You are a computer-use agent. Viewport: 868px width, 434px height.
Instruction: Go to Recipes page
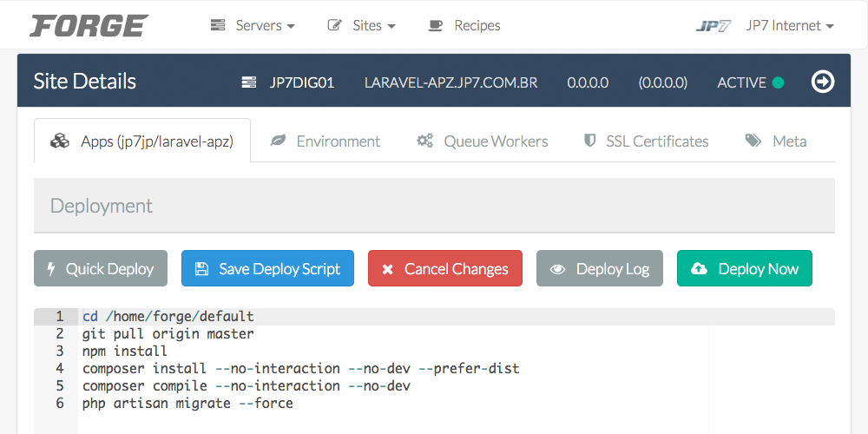pyautogui.click(x=477, y=25)
